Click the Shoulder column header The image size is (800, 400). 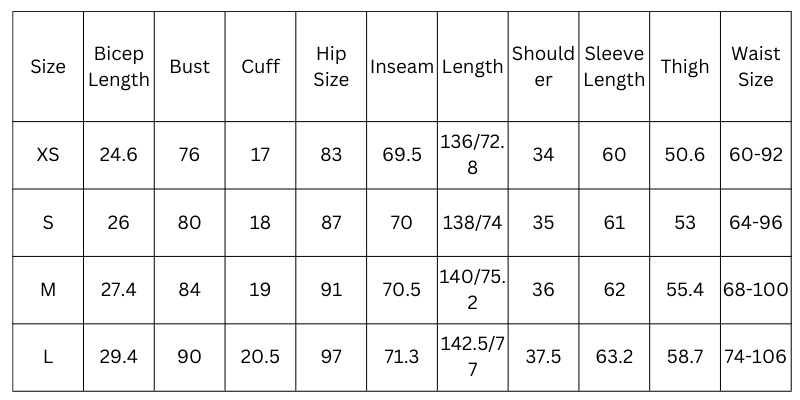543,67
